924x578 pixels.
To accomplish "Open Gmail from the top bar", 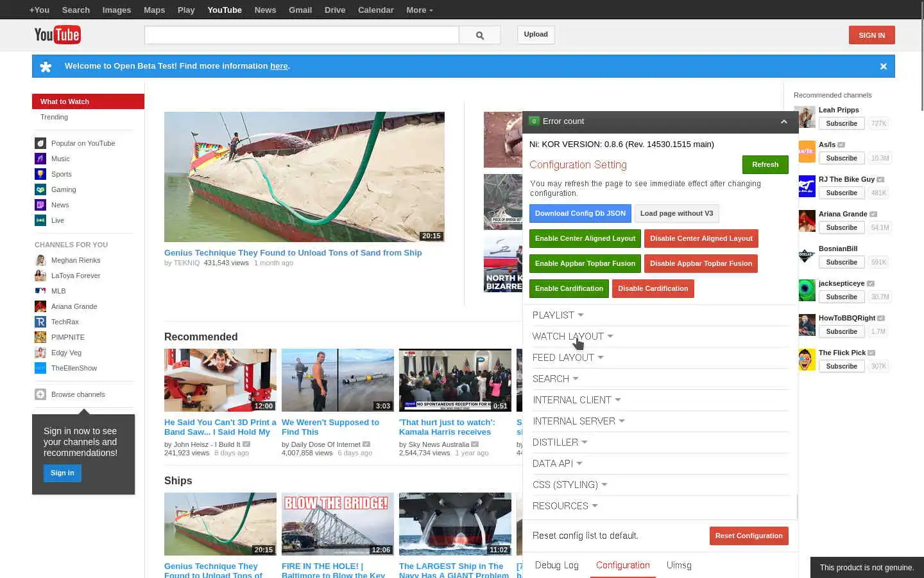I will [300, 10].
